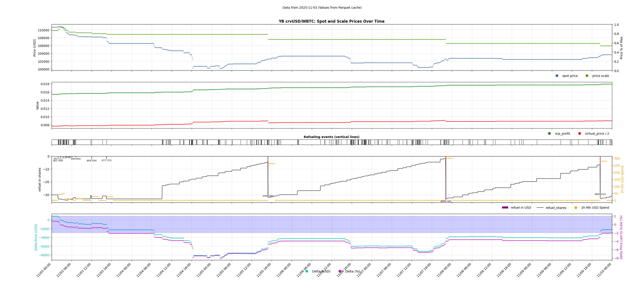Click the blue spot price legend marker
The width and height of the screenshot is (644, 306).
click(x=557, y=76)
